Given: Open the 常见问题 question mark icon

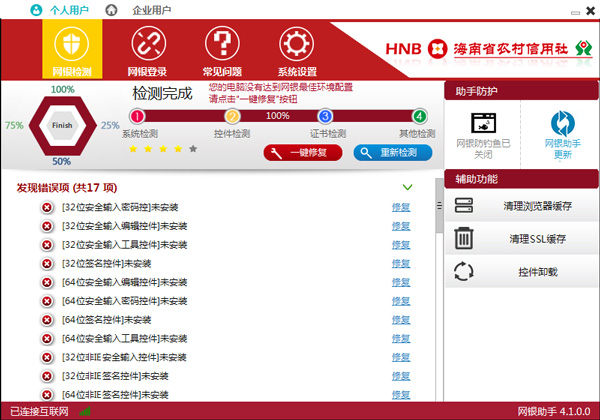Looking at the screenshot, I should (x=222, y=44).
